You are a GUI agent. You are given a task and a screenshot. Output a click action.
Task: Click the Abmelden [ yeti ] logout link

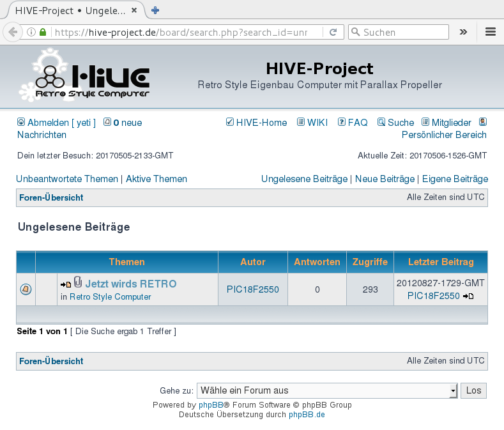[x=61, y=123]
